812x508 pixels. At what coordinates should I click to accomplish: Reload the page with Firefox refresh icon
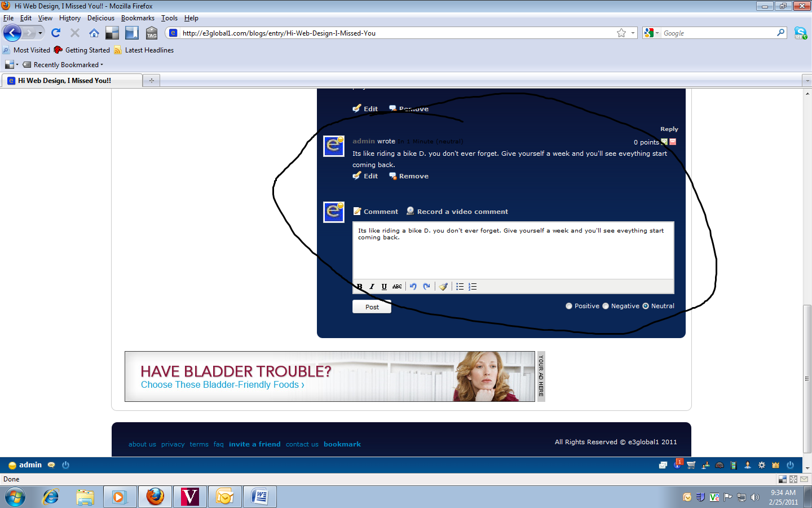[x=56, y=33]
